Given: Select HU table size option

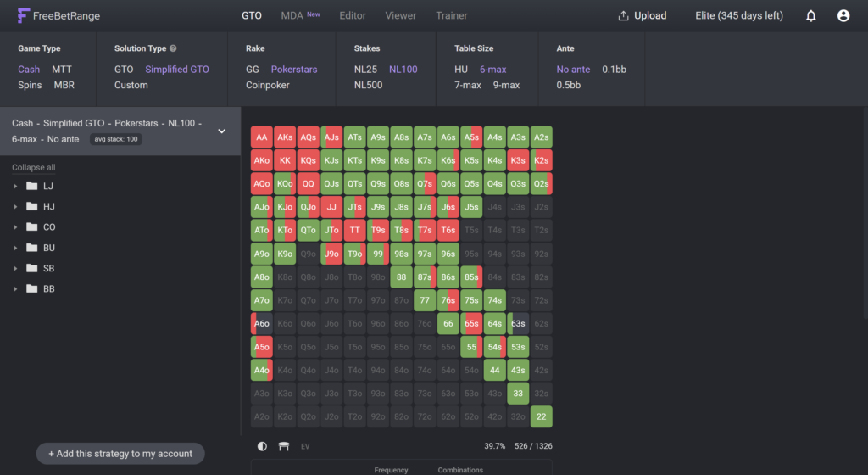Looking at the screenshot, I should point(460,70).
